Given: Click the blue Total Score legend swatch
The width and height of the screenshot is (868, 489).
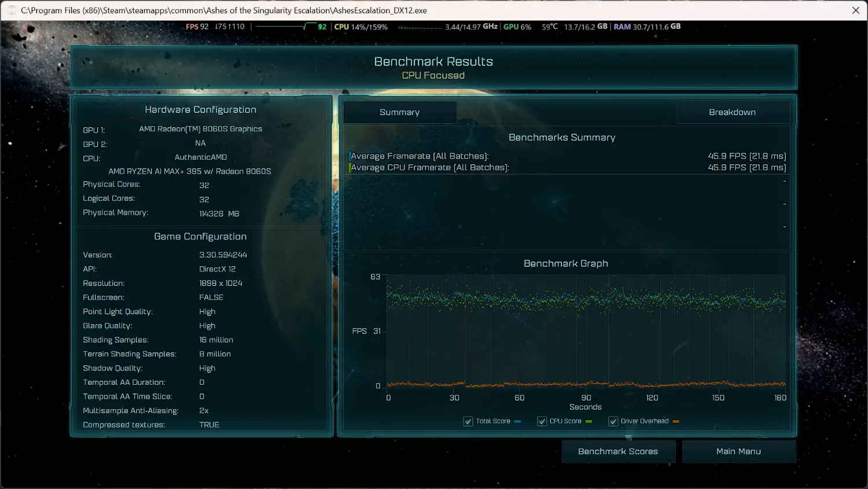Looking at the screenshot, I should (x=517, y=421).
